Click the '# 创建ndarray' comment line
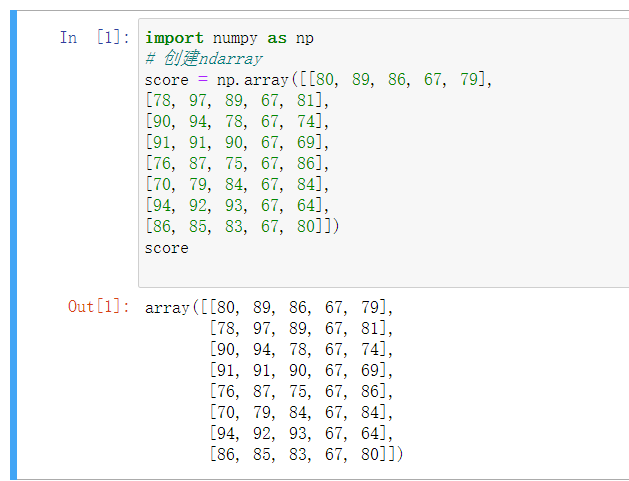The image size is (629, 481). point(204,59)
